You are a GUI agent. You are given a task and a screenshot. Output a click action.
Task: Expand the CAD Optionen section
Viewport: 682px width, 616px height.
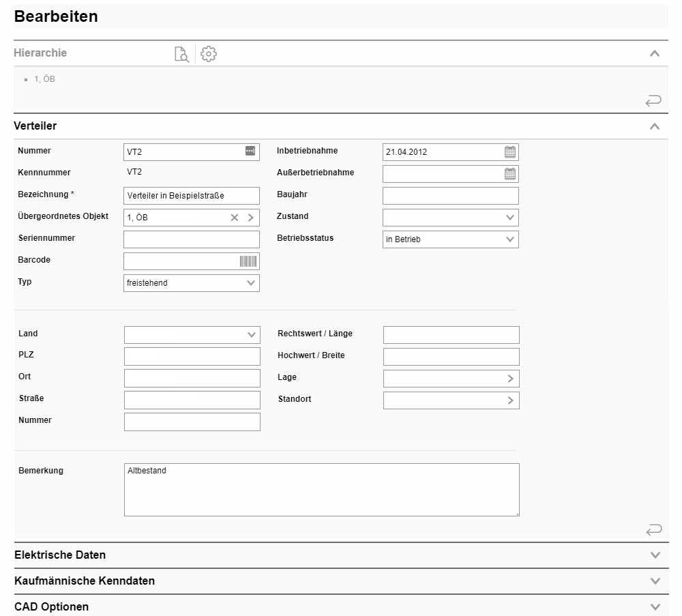click(x=655, y=607)
